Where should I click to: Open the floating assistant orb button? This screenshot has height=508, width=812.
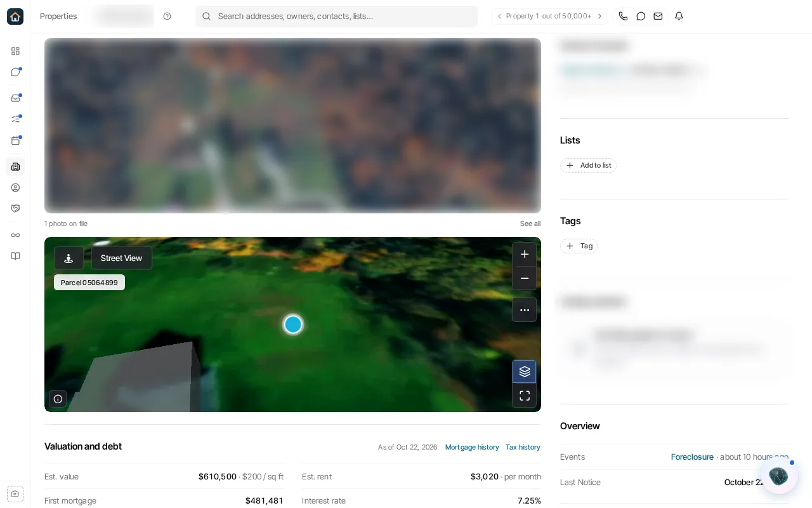click(x=778, y=476)
